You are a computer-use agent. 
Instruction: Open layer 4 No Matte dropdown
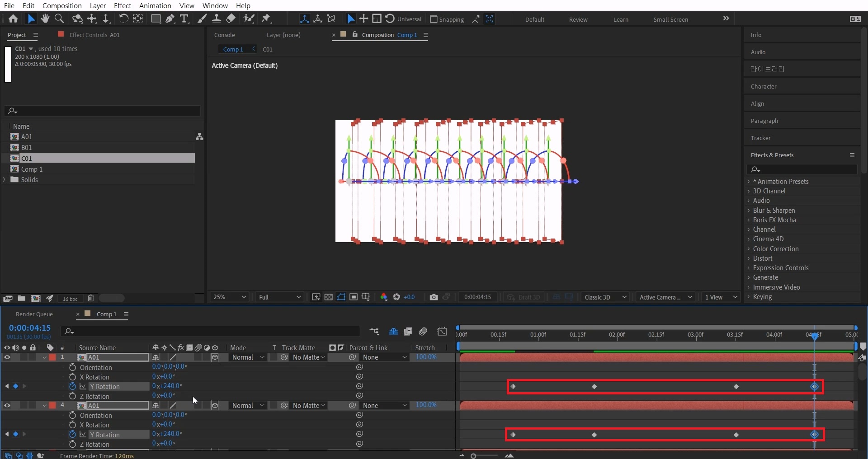click(x=309, y=406)
